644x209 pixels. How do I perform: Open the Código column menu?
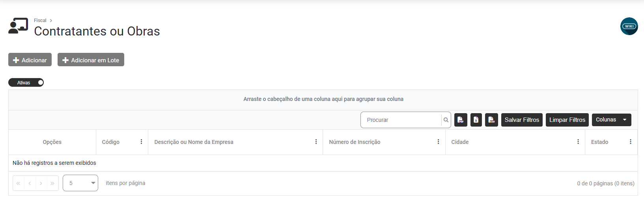pos(141,142)
